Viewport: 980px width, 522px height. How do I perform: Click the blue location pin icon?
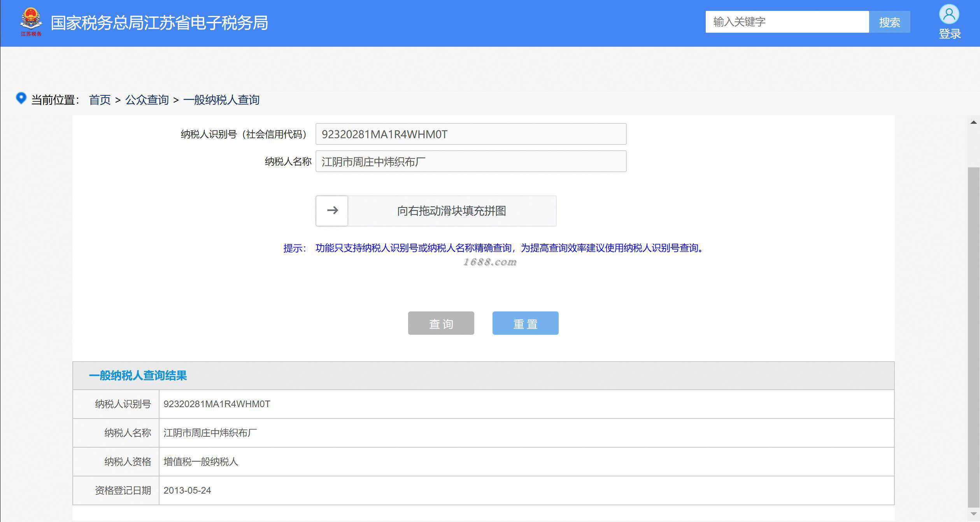tap(21, 98)
